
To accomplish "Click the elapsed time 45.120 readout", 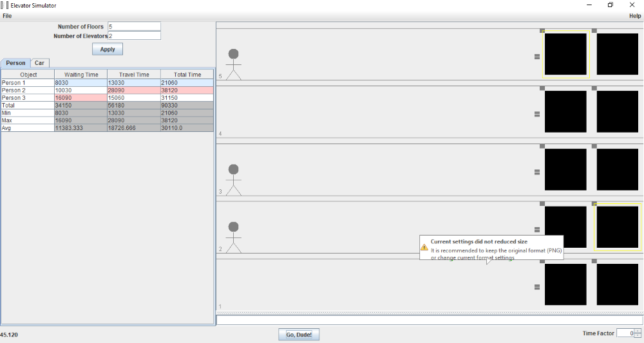I will coord(9,335).
